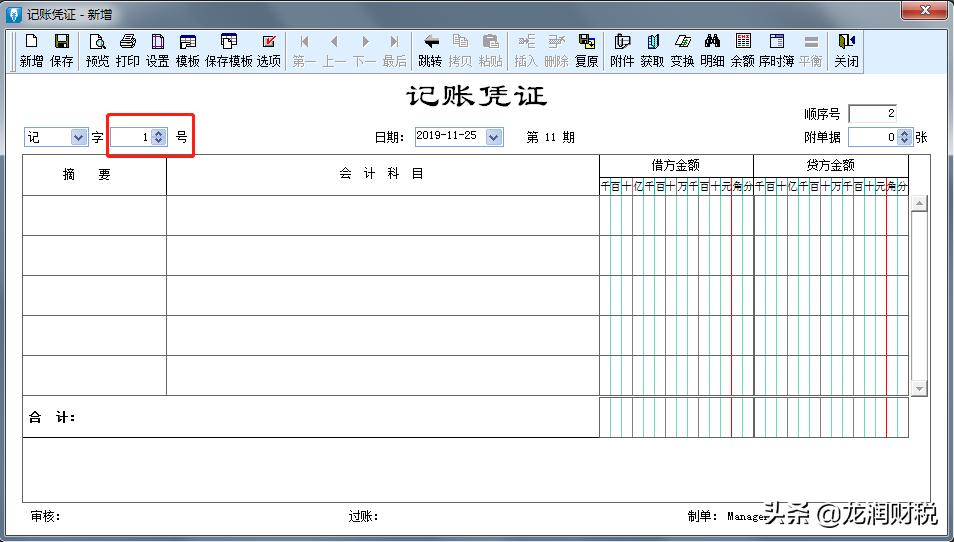Go to first voucher 第一
This screenshot has width=954, height=542.
304,50
